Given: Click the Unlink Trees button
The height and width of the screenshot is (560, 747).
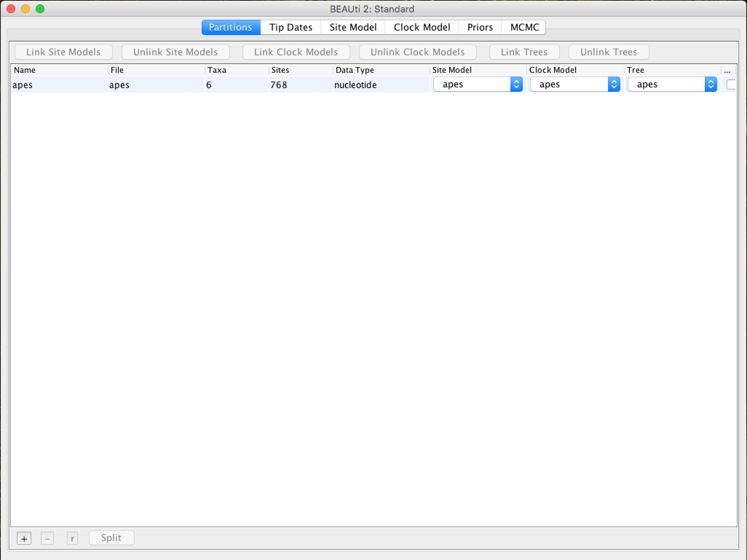Looking at the screenshot, I should [x=609, y=52].
